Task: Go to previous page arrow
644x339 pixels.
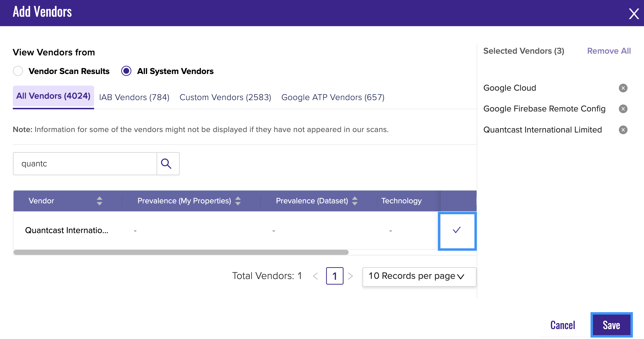Action: click(315, 276)
